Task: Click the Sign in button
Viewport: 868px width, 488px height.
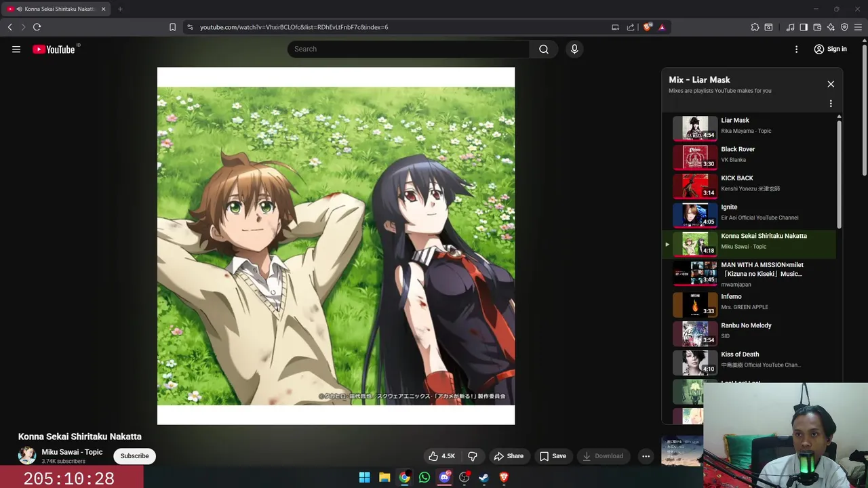Action: click(x=831, y=49)
